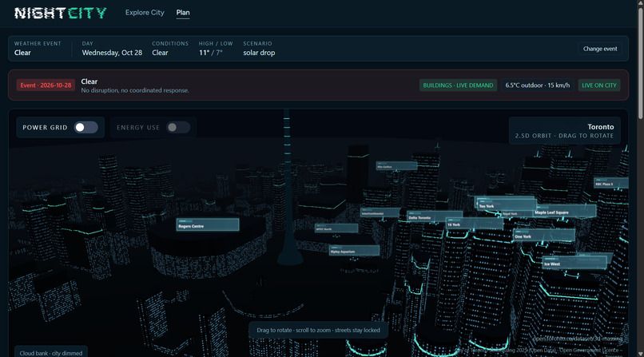Select the Ritz-Carlton building label

coord(396,166)
